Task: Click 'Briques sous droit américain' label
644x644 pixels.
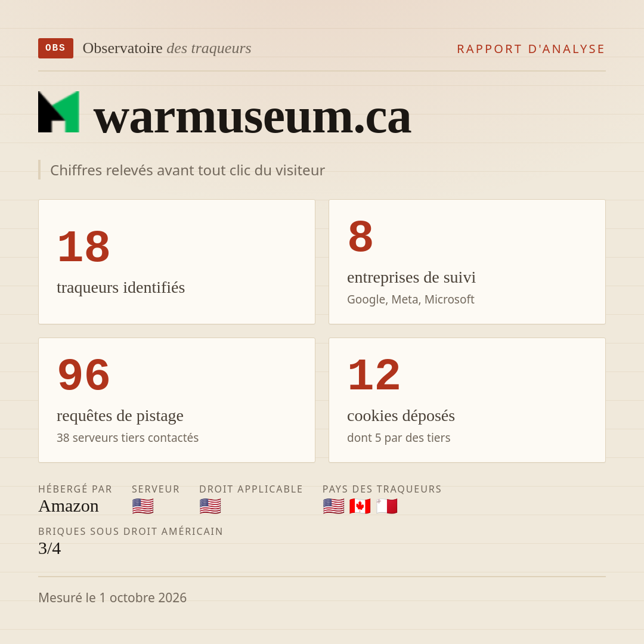Action: pos(131,531)
